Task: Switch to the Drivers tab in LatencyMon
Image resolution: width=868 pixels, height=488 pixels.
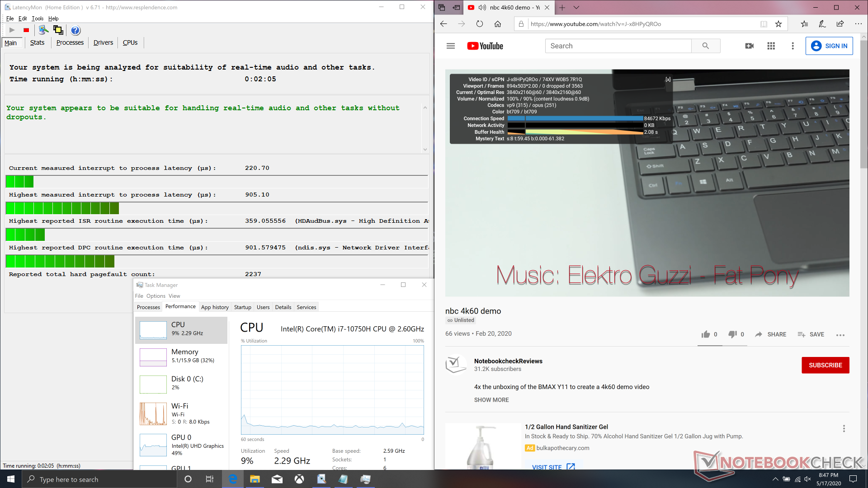Action: click(x=103, y=42)
